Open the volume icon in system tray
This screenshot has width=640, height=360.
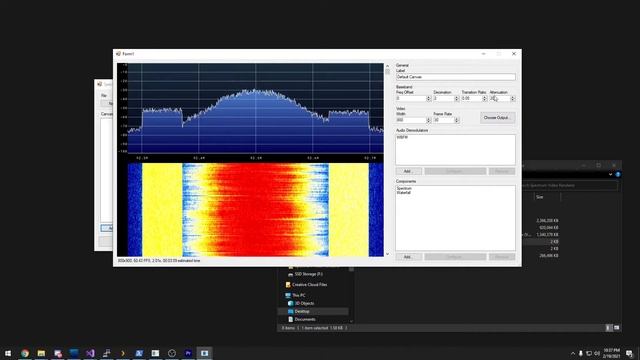tap(597, 353)
